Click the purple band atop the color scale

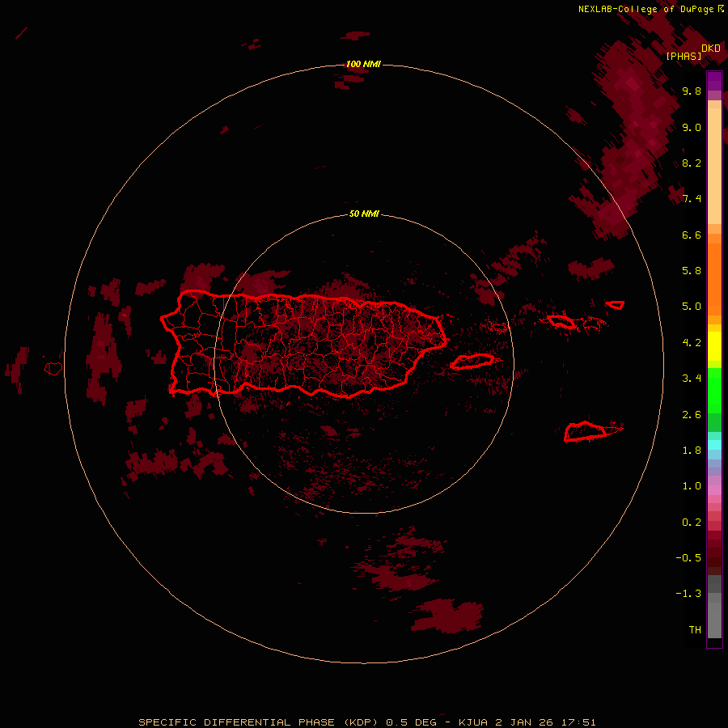pyautogui.click(x=714, y=81)
